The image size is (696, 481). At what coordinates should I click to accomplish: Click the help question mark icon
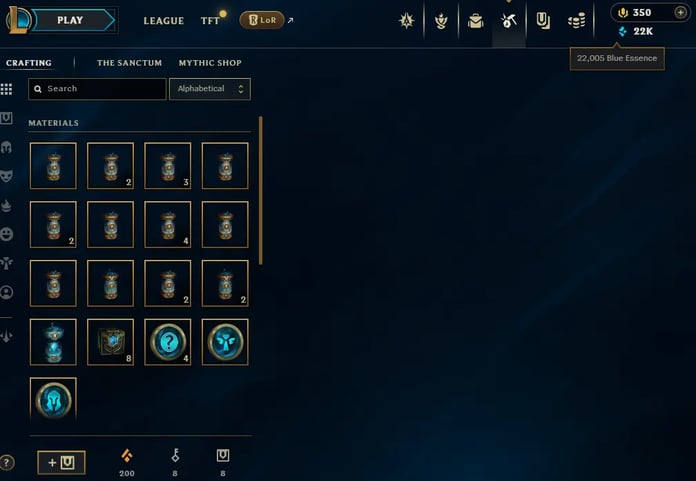point(6,462)
